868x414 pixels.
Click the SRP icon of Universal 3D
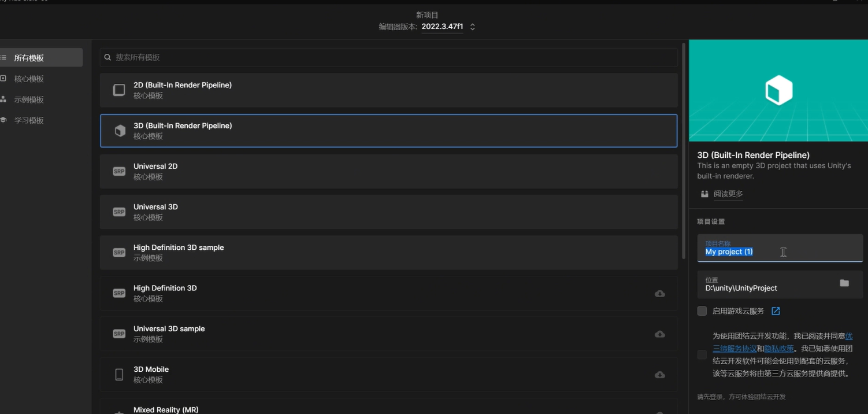coord(119,212)
